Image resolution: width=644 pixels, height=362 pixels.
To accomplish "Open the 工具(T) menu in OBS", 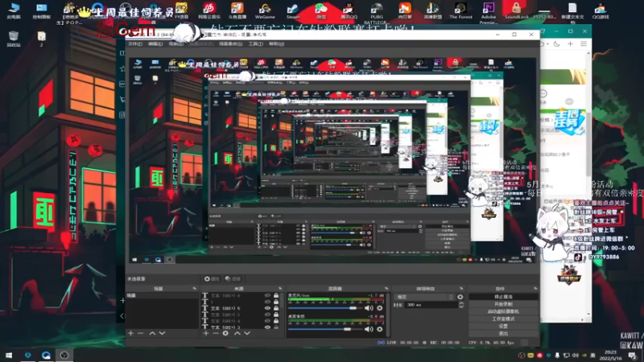I will click(255, 44).
